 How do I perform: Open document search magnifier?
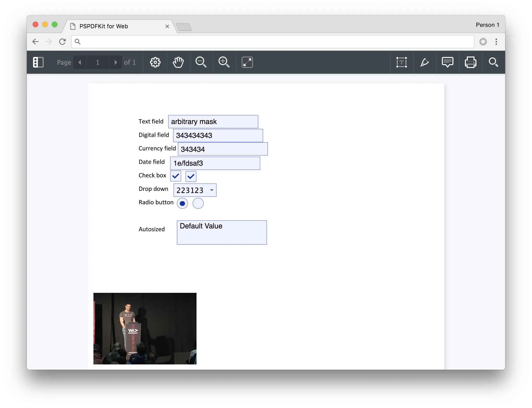tap(493, 62)
